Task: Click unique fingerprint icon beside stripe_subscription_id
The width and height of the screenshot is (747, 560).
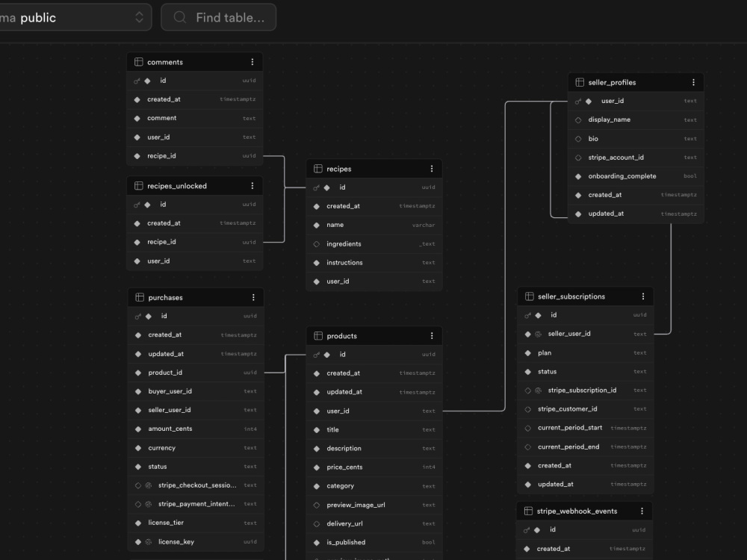Action: 539,391
